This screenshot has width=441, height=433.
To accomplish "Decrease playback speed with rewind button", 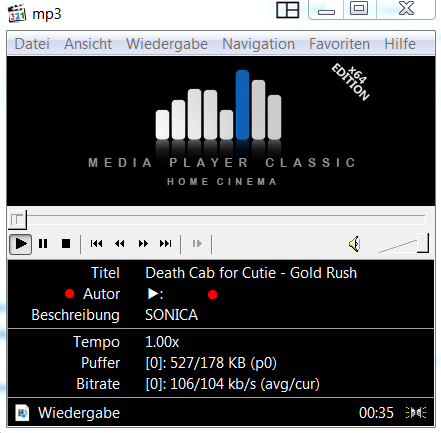I will [120, 244].
